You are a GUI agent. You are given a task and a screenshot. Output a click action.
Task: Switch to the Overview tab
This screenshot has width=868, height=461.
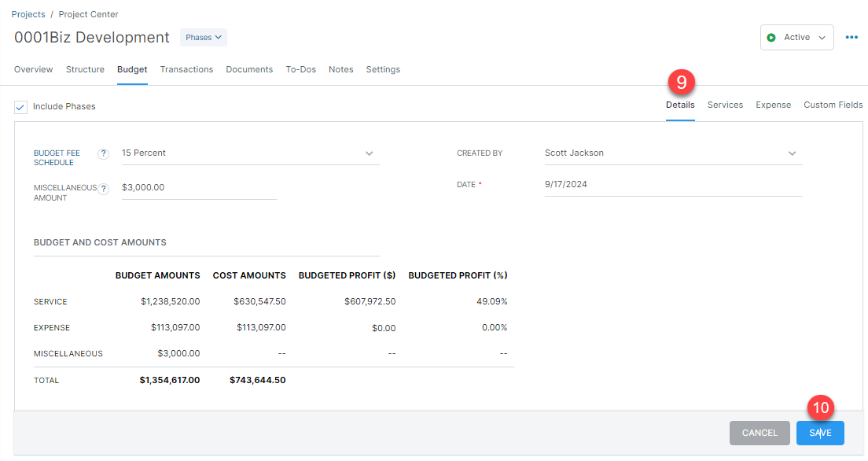(33, 69)
